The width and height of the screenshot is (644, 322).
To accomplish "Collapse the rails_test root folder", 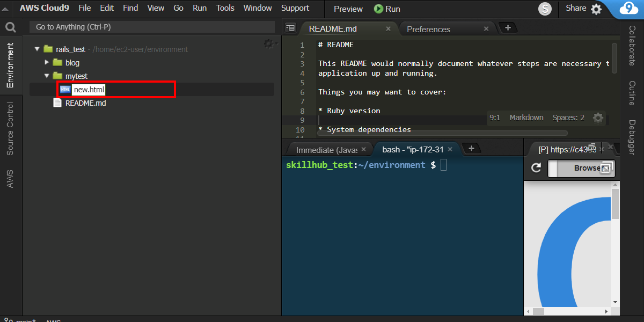I will tap(37, 49).
